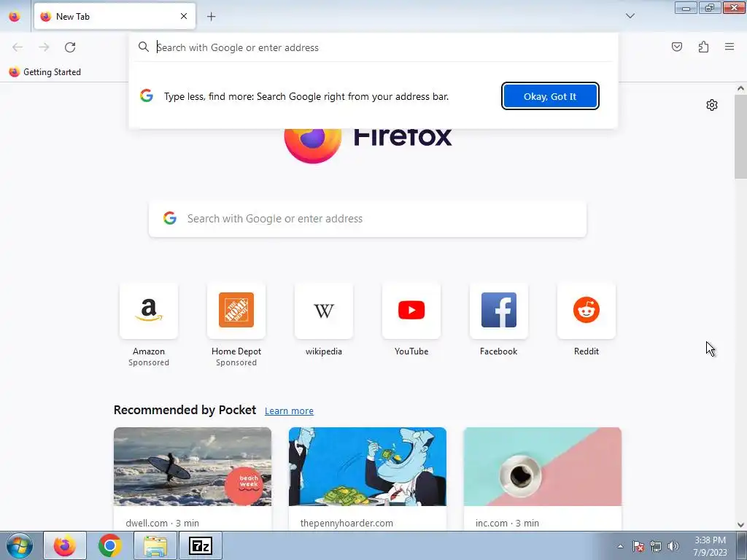Click the dwell.com · 3 min label
Viewport: 747px width, 560px height.
click(163, 523)
